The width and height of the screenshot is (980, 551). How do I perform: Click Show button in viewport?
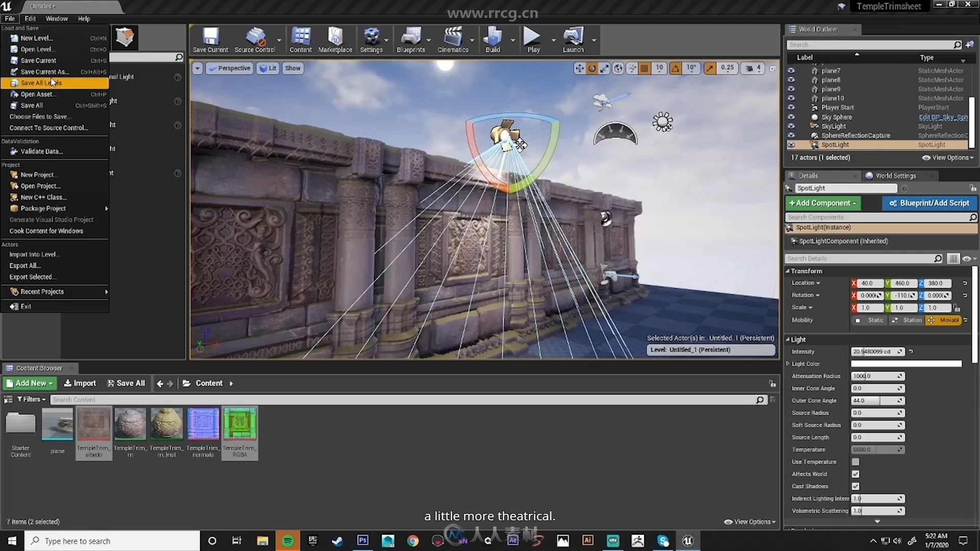[x=293, y=68]
